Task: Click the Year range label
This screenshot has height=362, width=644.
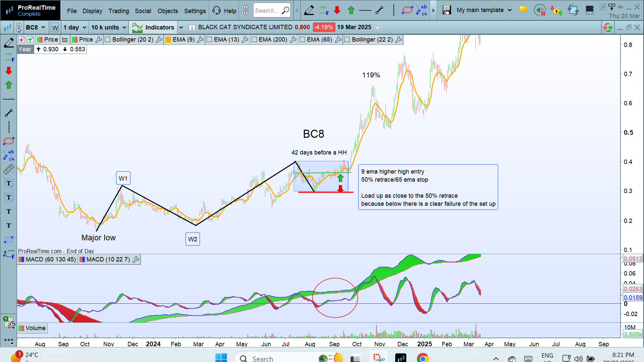Action: point(25,49)
